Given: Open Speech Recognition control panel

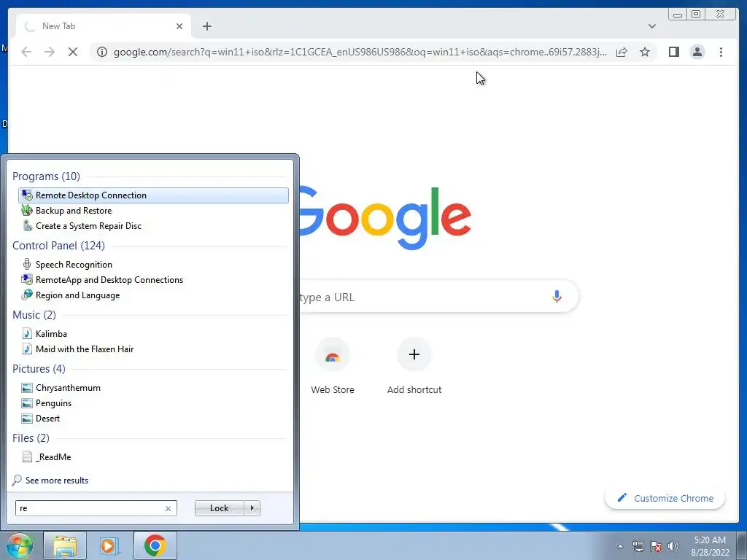Looking at the screenshot, I should coord(153,264).
